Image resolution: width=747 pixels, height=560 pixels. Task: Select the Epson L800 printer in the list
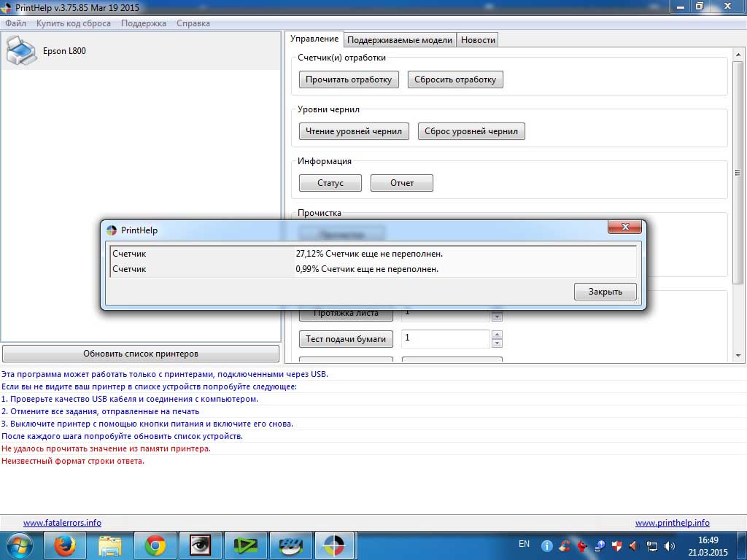click(141, 51)
